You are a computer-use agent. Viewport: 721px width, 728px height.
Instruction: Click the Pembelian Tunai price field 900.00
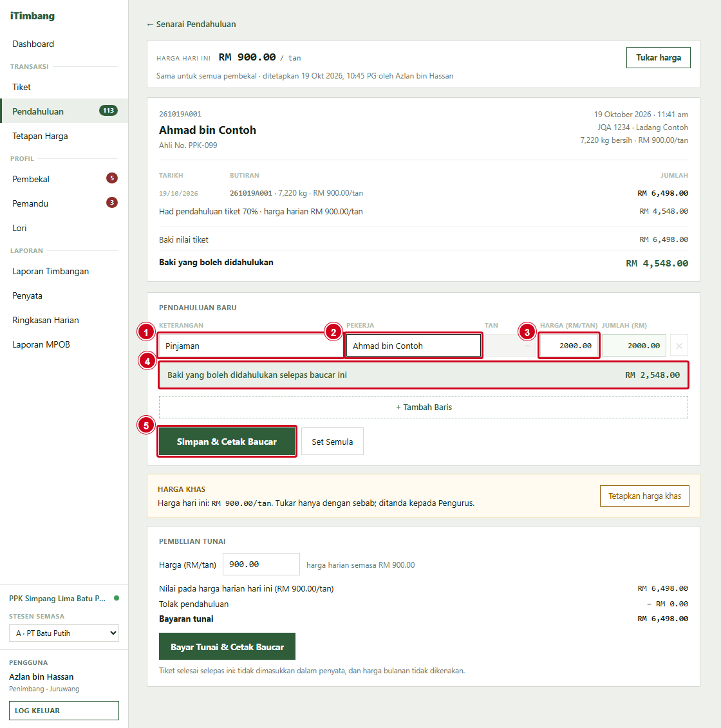tap(261, 564)
